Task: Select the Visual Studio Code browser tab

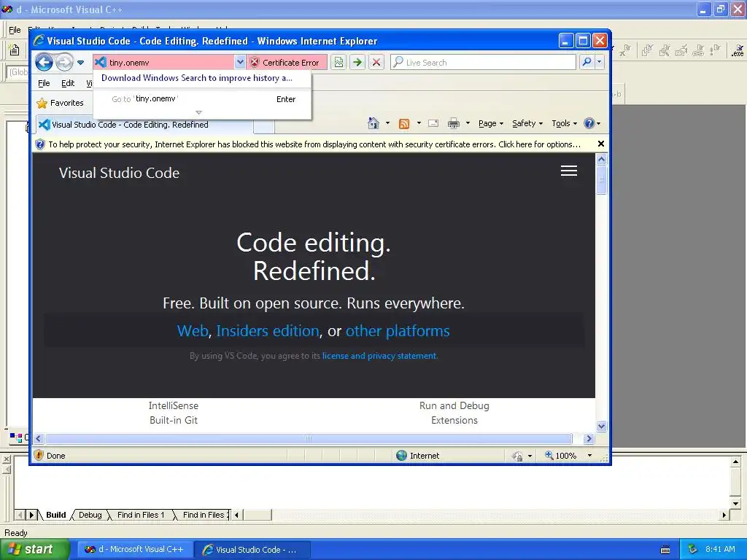Action: click(x=143, y=125)
